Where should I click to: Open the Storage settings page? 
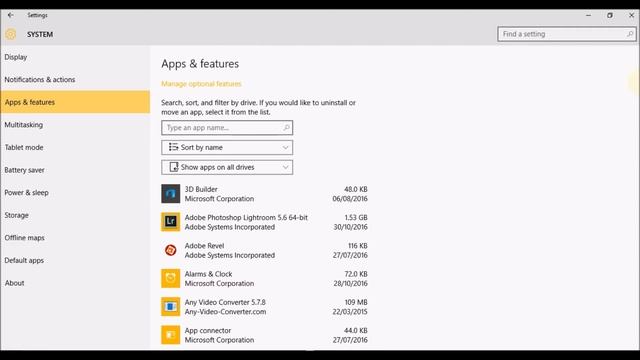75,215
